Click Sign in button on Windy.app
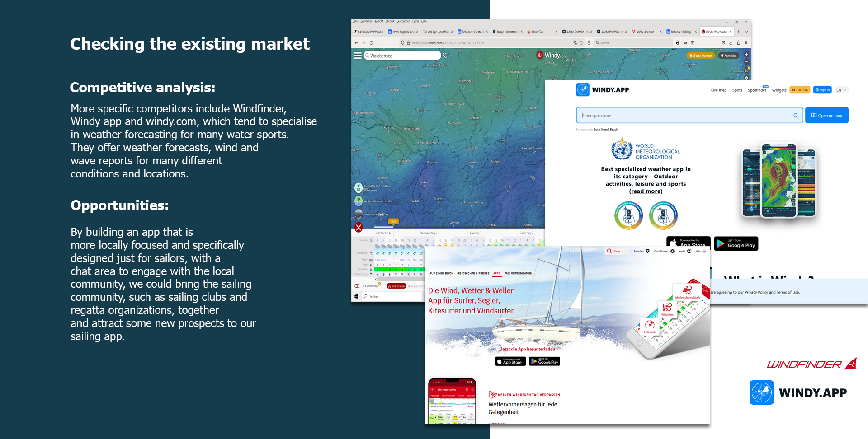 (822, 90)
